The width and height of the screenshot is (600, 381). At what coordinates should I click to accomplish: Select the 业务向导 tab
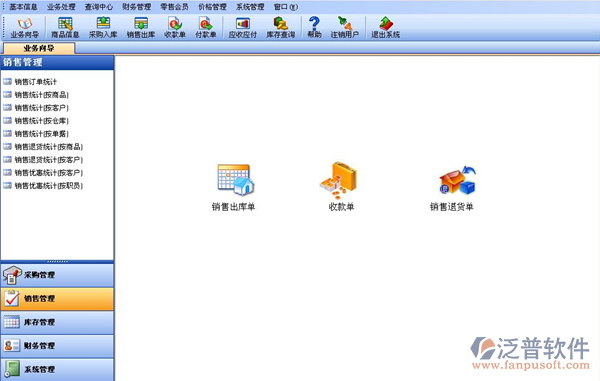39,48
